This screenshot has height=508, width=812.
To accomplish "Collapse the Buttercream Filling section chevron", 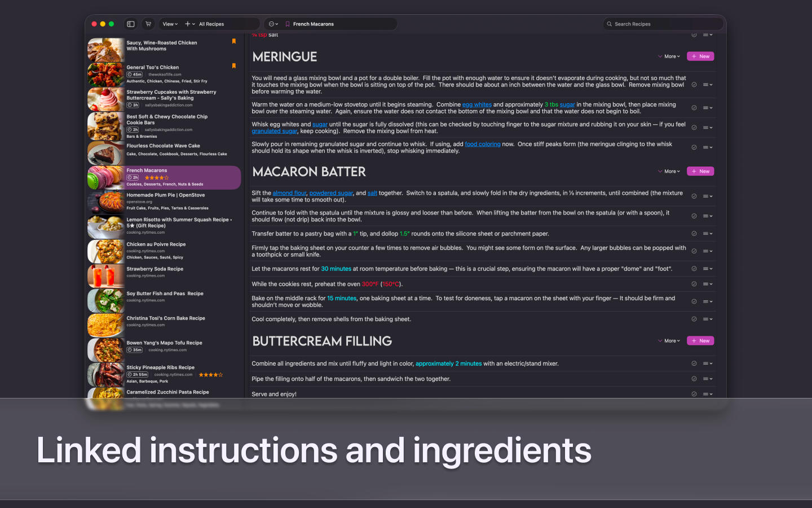I will [660, 341].
